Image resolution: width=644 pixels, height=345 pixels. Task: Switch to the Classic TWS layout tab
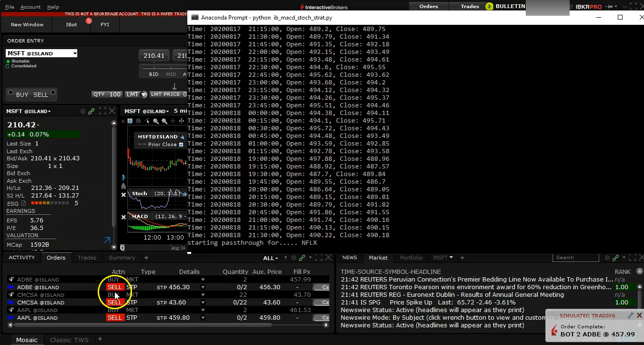click(69, 340)
